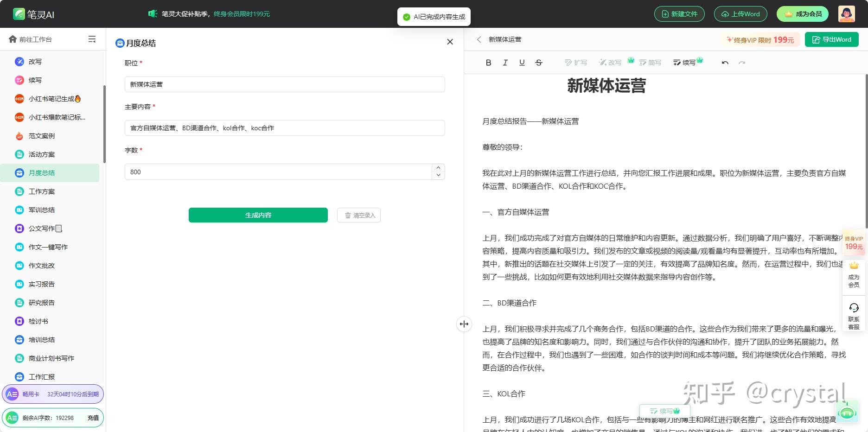Click the 笔灵AI logo icon
Viewport: 868px width, 432px height.
19,14
